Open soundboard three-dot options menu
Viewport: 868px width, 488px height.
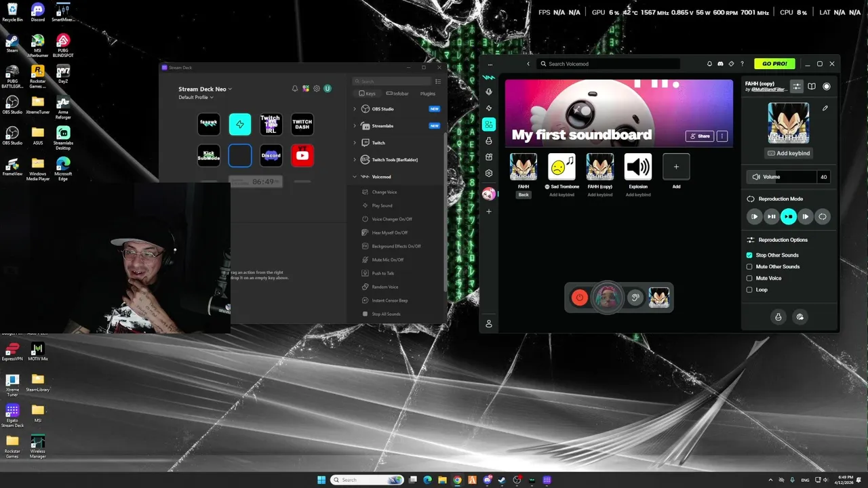pos(722,136)
